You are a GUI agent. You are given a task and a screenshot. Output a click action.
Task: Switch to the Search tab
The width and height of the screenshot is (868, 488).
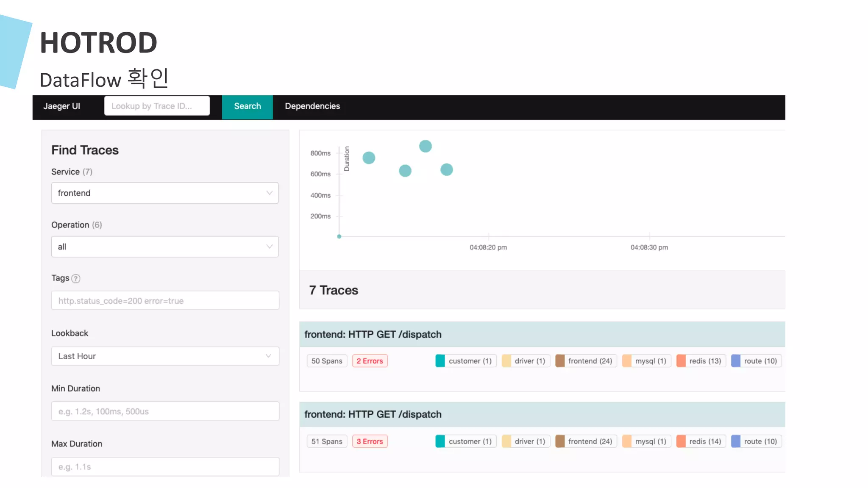(248, 107)
